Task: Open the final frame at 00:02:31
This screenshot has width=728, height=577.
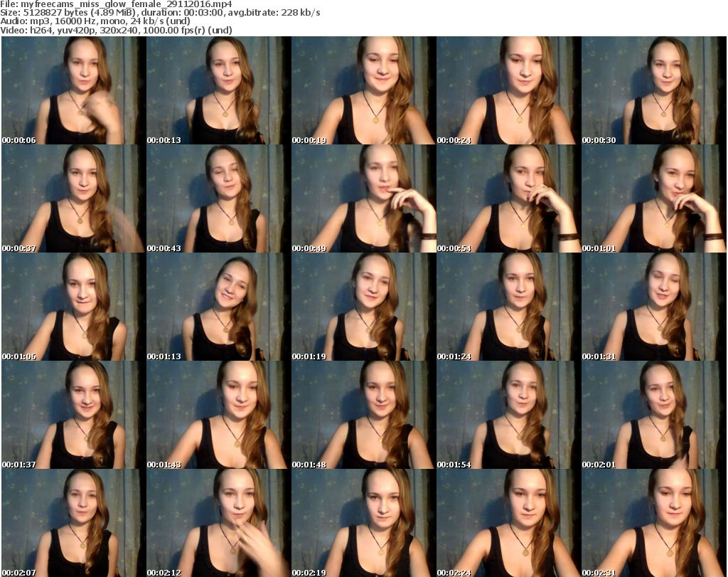Action: tap(654, 523)
